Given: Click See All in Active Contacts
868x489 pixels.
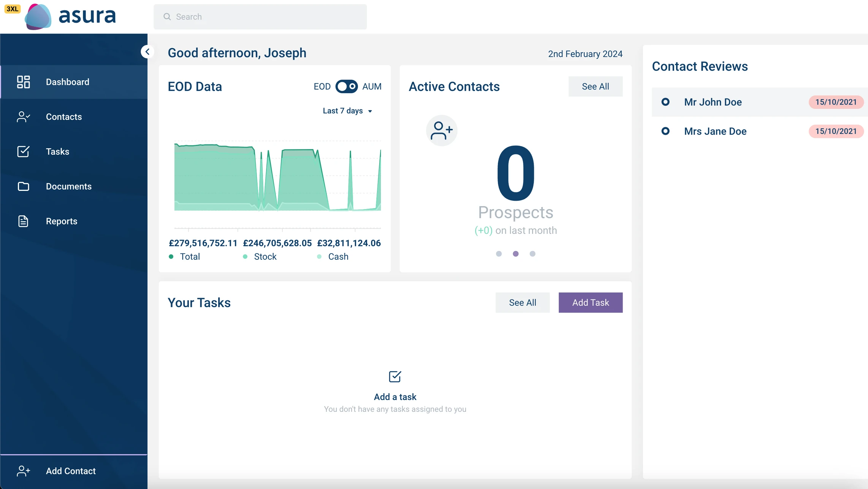Looking at the screenshot, I should [x=596, y=86].
